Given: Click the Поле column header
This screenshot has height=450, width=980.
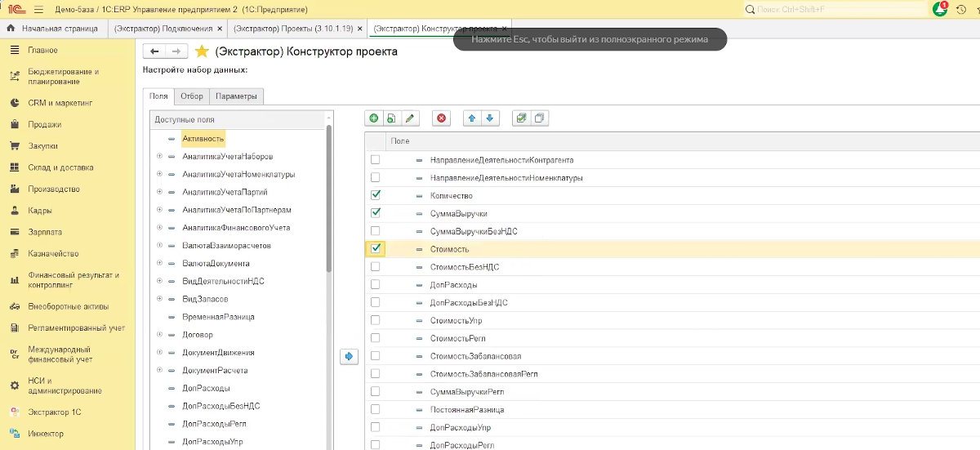Looking at the screenshot, I should [x=400, y=141].
